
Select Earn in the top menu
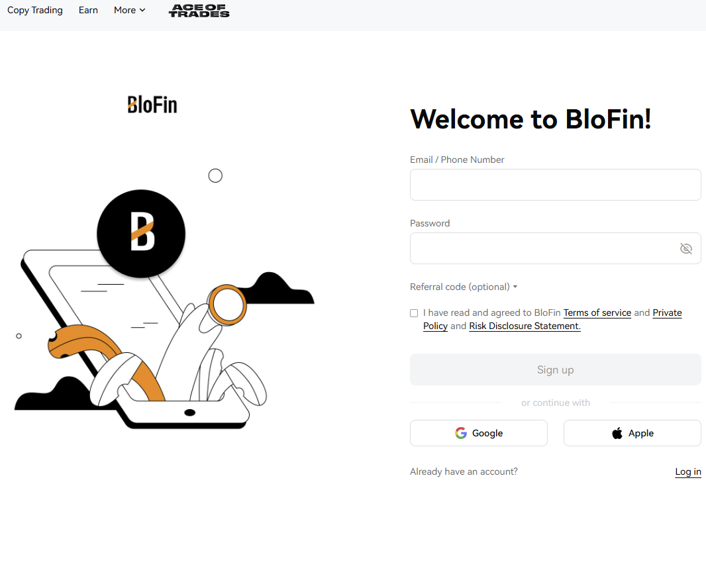(x=88, y=10)
